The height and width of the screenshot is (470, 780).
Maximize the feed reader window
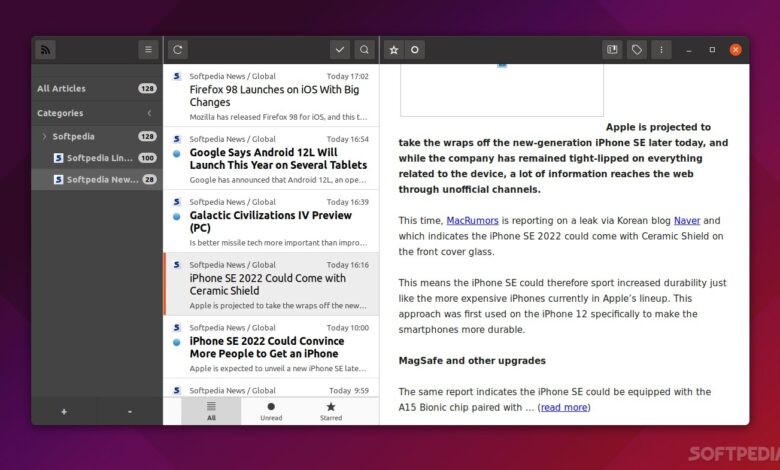point(712,50)
